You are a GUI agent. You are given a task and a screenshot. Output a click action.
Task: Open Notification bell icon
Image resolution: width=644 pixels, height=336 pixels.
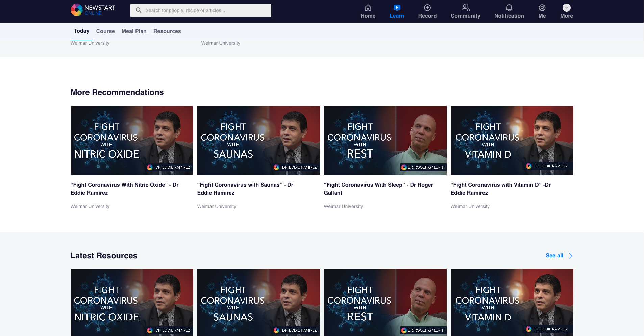point(509,8)
